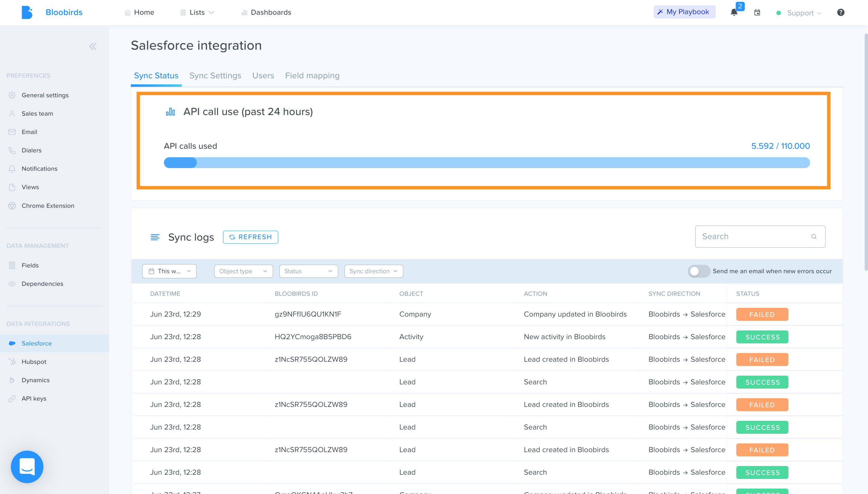The width and height of the screenshot is (868, 494).
Task: Click the DATETIME column header
Action: [x=165, y=294]
